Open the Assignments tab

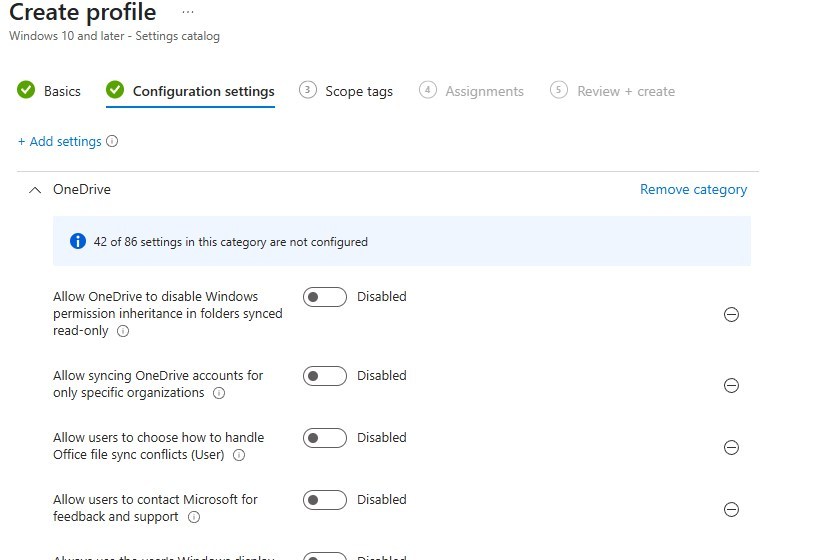484,91
